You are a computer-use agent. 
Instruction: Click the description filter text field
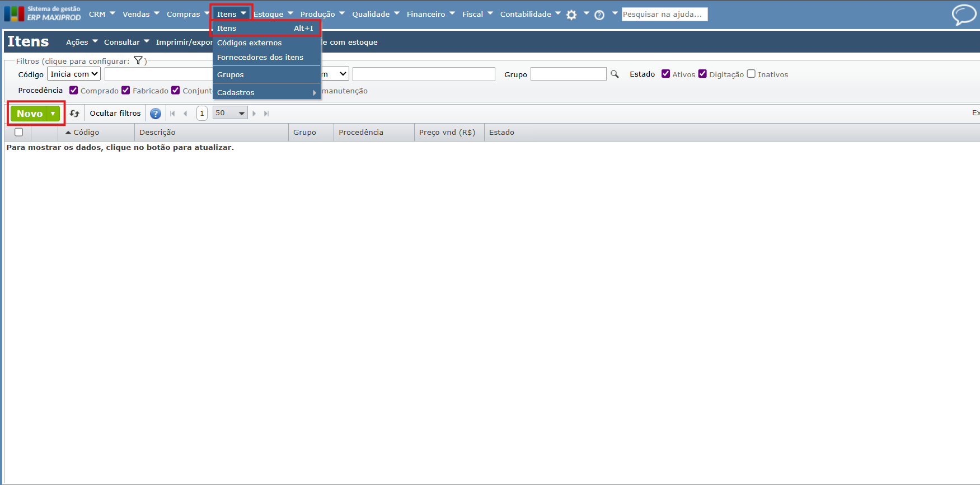[x=424, y=74]
